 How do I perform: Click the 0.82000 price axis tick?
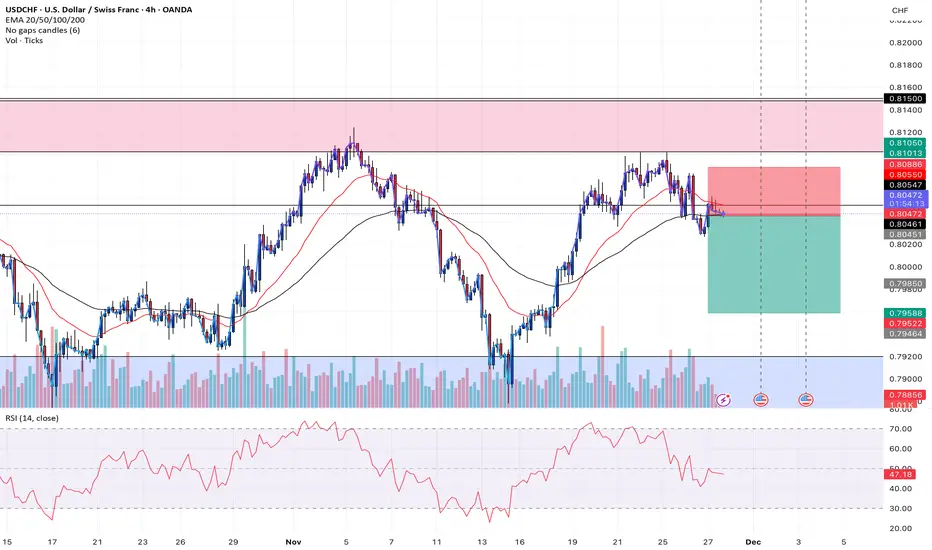click(906, 43)
